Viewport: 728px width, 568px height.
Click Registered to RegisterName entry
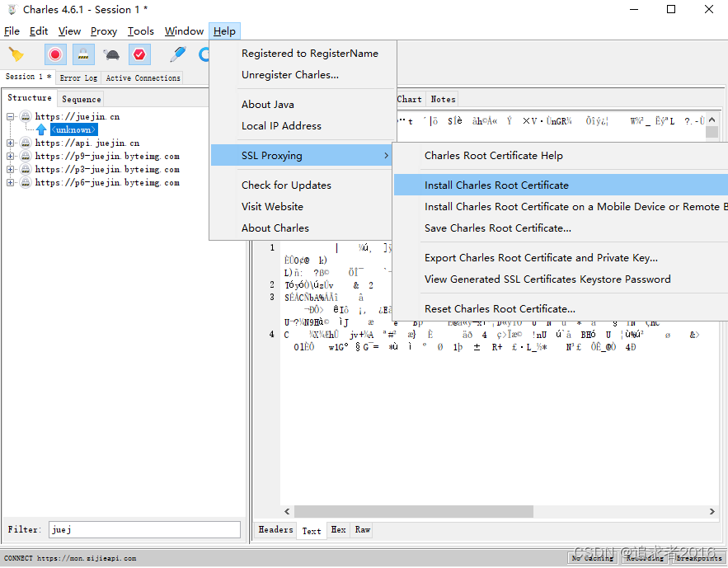point(303,54)
